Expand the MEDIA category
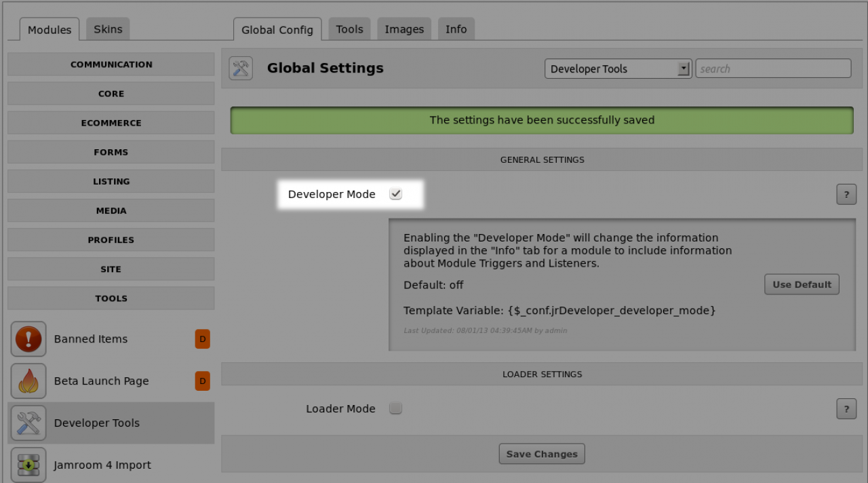This screenshot has width=868, height=483. pos(111,210)
